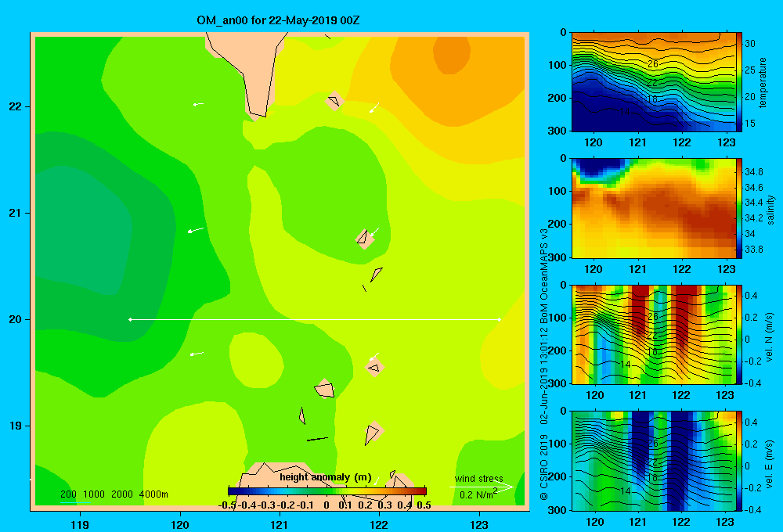Select latitude label 22 on map axis

pos(16,107)
